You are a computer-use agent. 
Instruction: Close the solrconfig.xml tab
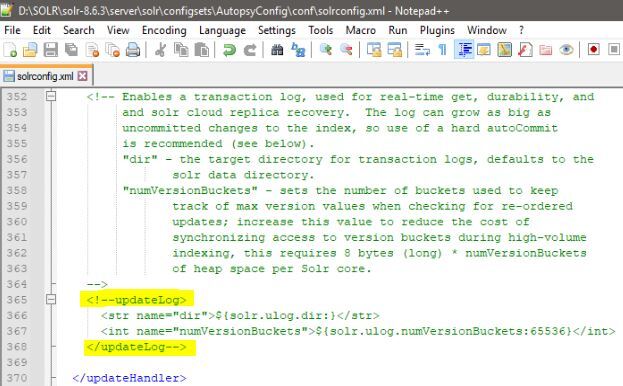82,76
